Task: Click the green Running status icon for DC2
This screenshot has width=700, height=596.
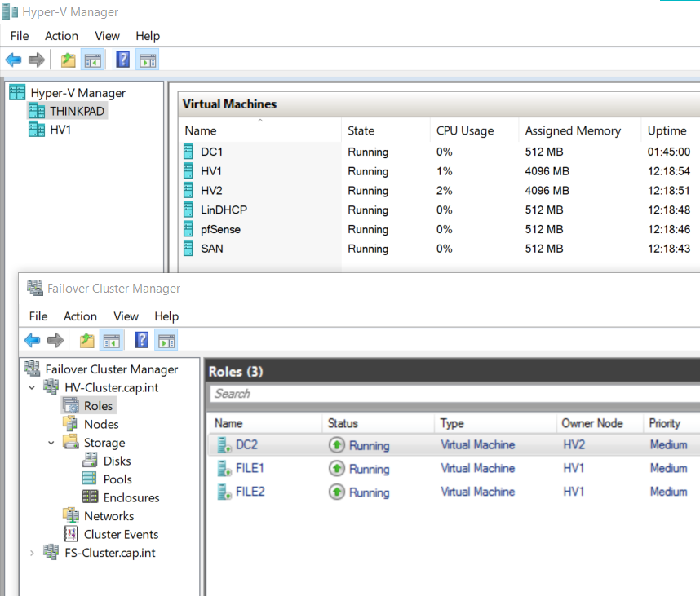Action: click(x=337, y=445)
